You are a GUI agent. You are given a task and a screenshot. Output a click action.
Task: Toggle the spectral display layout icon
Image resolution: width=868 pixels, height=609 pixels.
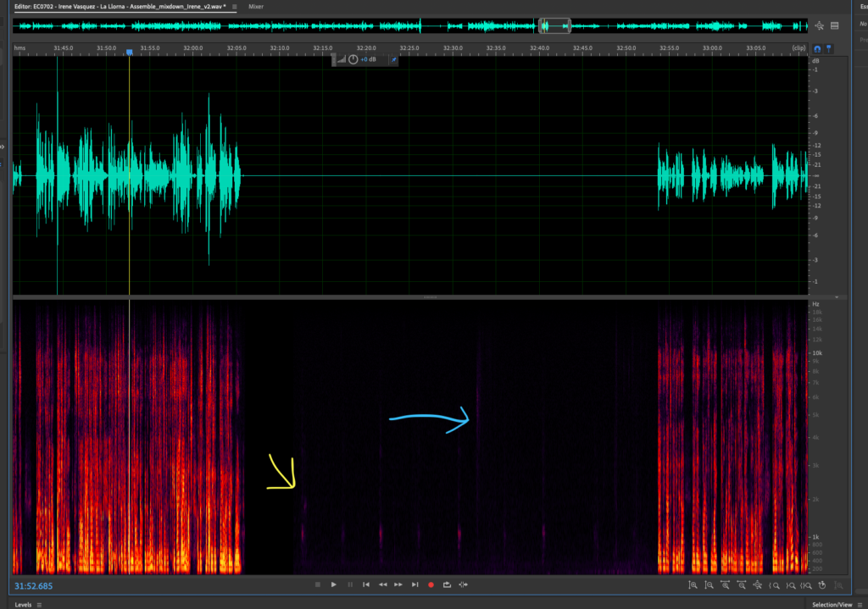coord(835,25)
